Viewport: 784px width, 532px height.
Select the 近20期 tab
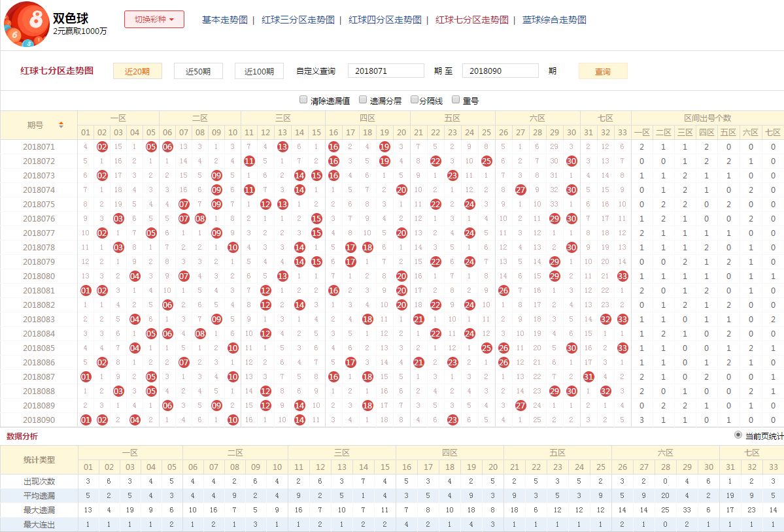[137, 71]
